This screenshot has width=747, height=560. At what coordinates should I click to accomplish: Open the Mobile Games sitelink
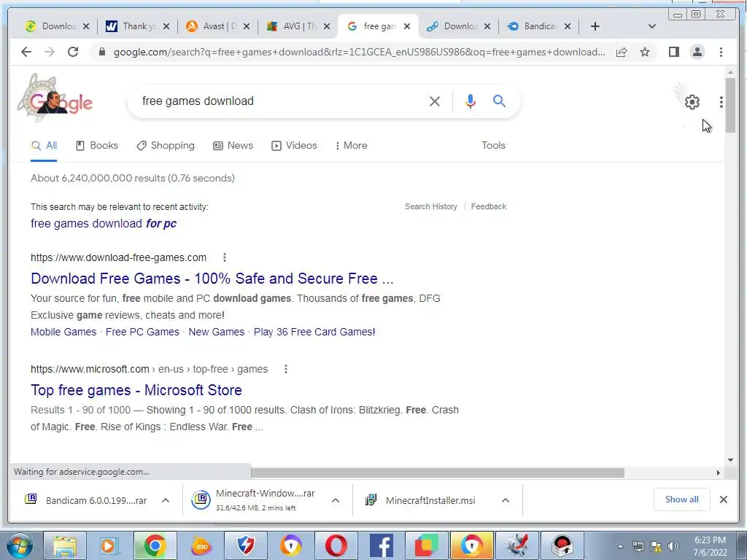[x=63, y=332]
